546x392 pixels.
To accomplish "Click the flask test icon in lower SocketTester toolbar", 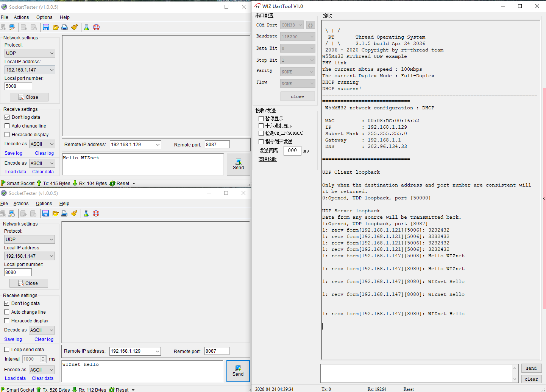I will 86,213.
